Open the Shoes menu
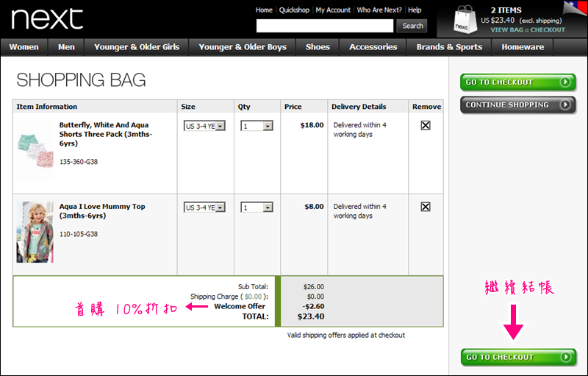 [x=318, y=47]
